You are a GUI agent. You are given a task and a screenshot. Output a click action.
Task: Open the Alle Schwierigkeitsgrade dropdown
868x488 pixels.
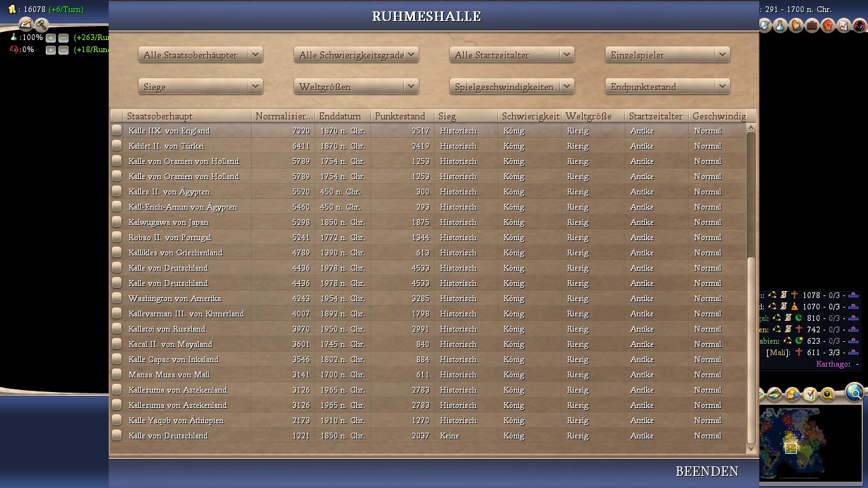point(356,55)
